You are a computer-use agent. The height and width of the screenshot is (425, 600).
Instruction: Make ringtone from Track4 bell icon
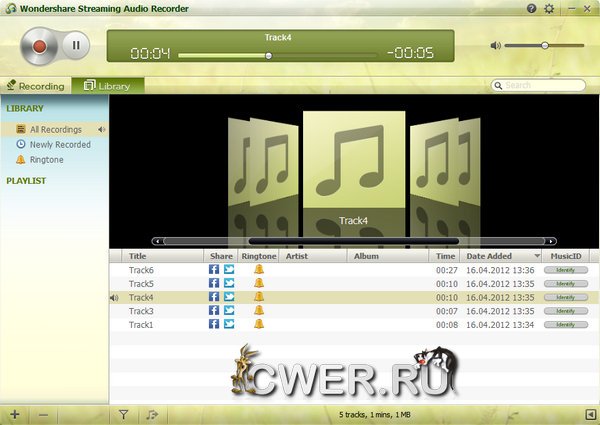(x=259, y=297)
